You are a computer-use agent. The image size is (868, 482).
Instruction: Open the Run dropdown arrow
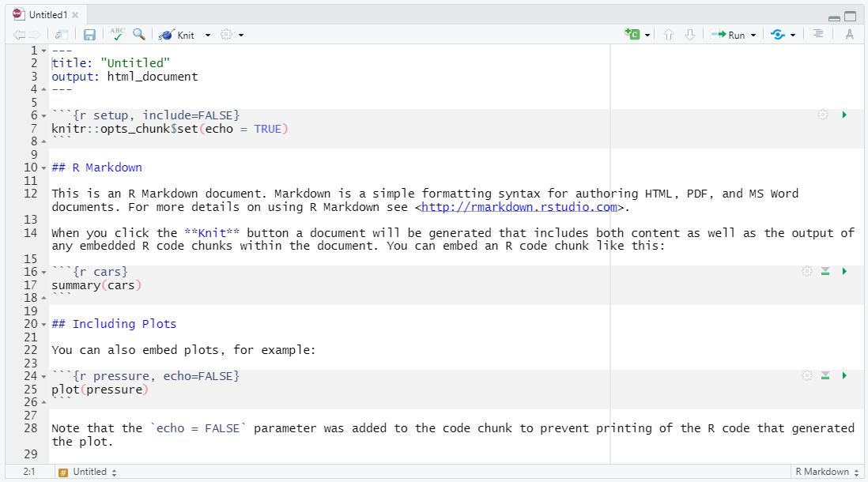pyautogui.click(x=753, y=35)
